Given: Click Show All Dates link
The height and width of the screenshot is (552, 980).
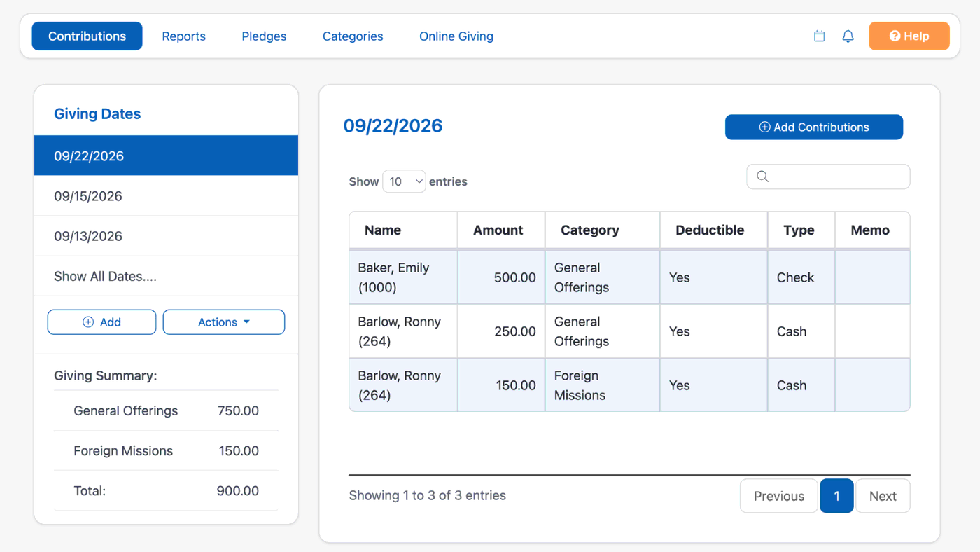Looking at the screenshot, I should tap(105, 276).
